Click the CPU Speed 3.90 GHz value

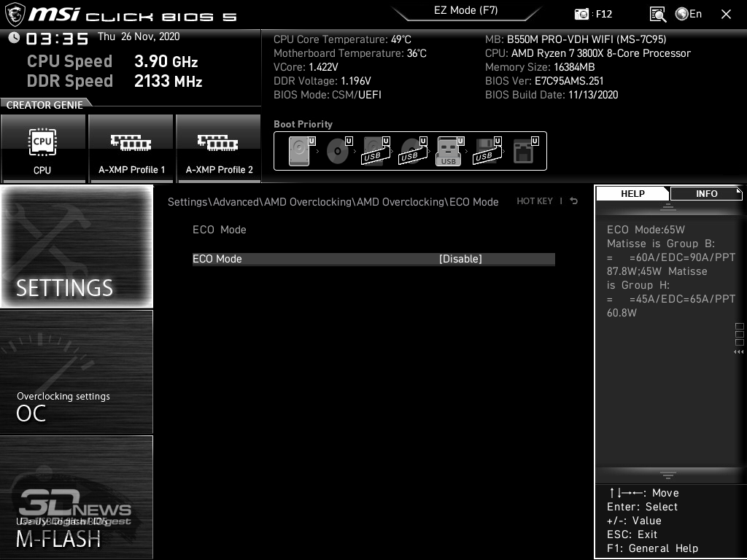coord(166,61)
